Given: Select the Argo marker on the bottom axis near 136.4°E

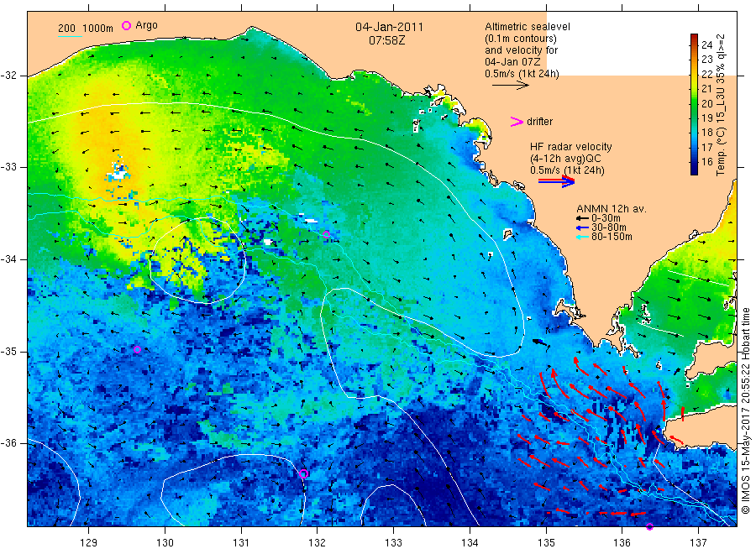Looking at the screenshot, I should click(649, 526).
